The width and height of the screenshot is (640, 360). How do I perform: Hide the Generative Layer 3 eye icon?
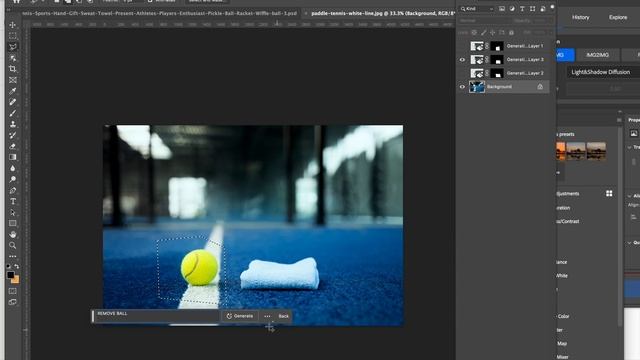pyautogui.click(x=462, y=60)
